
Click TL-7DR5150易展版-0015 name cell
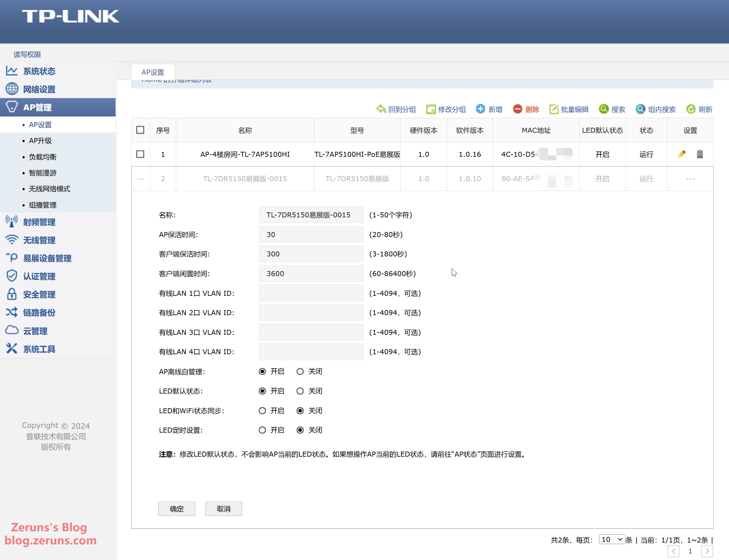[245, 179]
